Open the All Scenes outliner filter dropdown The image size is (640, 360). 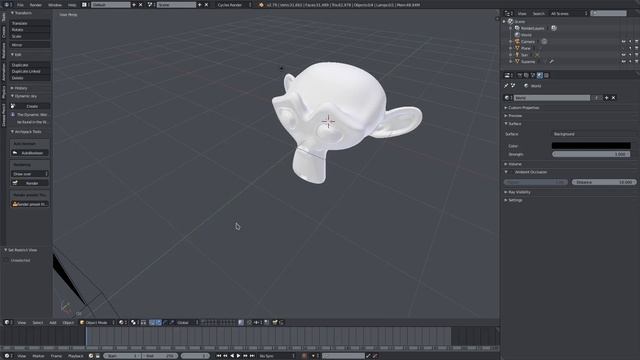click(x=569, y=13)
